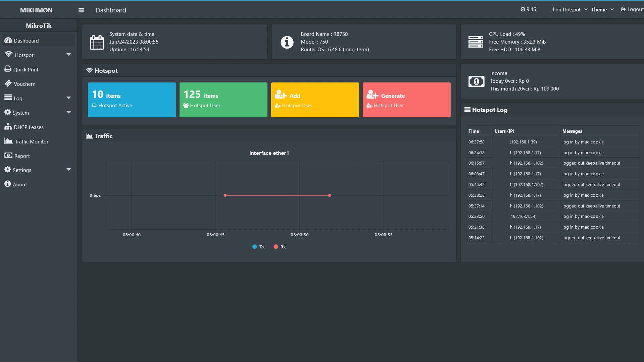Click the money icon in Income card
The width and height of the screenshot is (644, 362).
[x=476, y=81]
